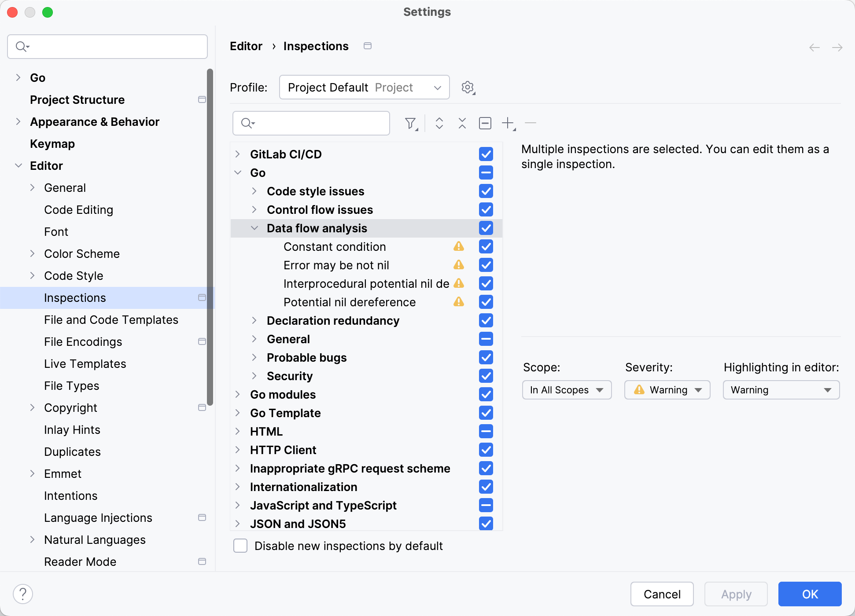Open the Profile dropdown for Project Default
Screen dimensions: 855x616
(x=364, y=88)
